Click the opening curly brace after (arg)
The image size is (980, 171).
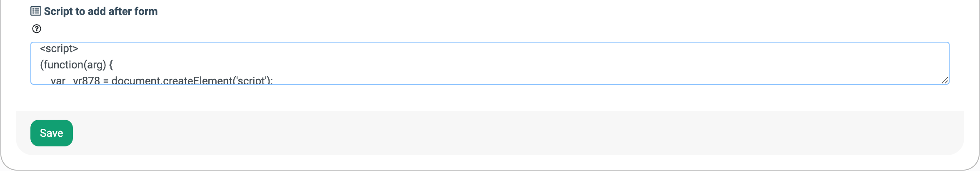pos(111,65)
